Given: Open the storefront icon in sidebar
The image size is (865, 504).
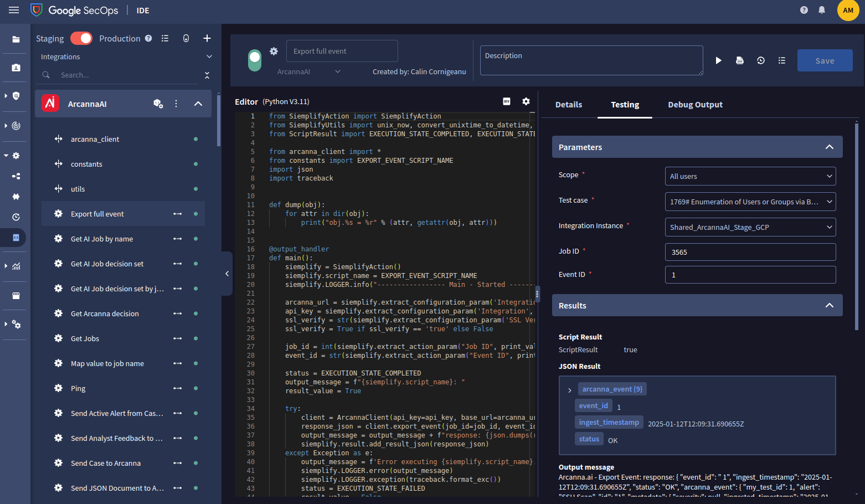Looking at the screenshot, I should [16, 296].
